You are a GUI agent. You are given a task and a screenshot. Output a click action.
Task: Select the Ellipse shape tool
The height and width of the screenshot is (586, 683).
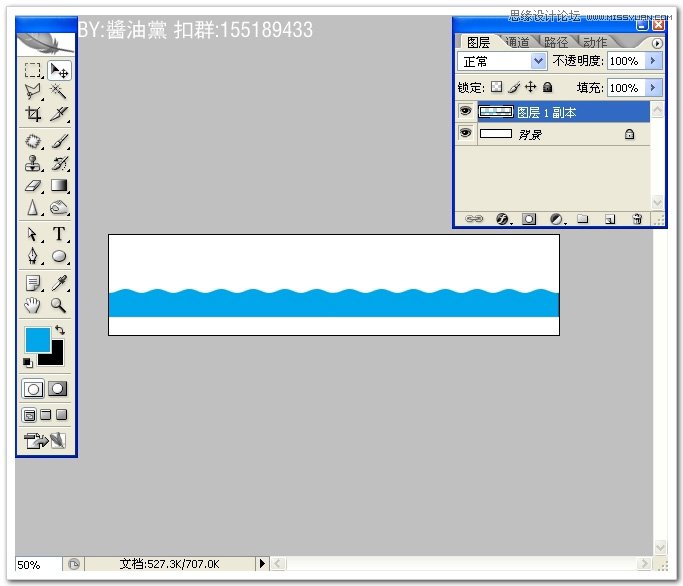[59, 256]
